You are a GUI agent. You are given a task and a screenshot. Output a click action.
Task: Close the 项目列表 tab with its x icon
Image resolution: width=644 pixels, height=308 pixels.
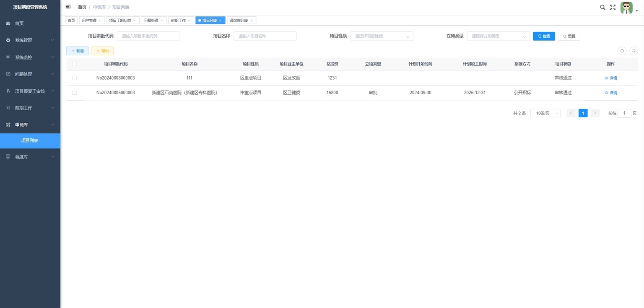click(220, 21)
